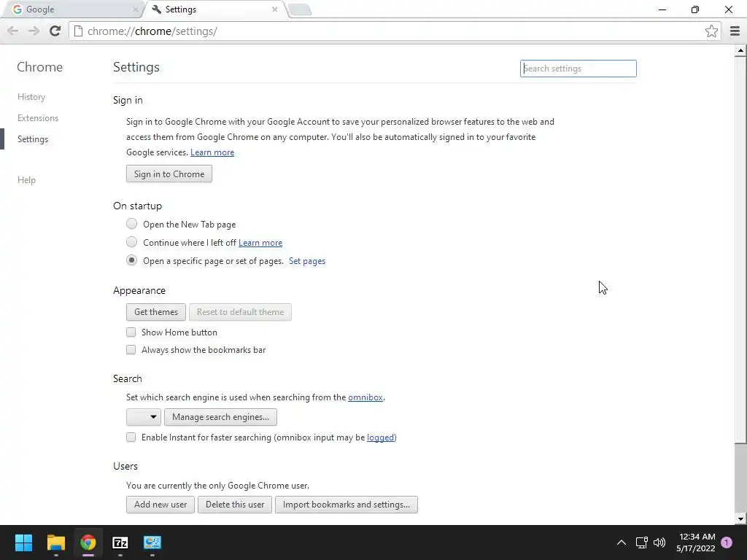Open the Set pages link
The height and width of the screenshot is (560, 747).
[x=307, y=261]
